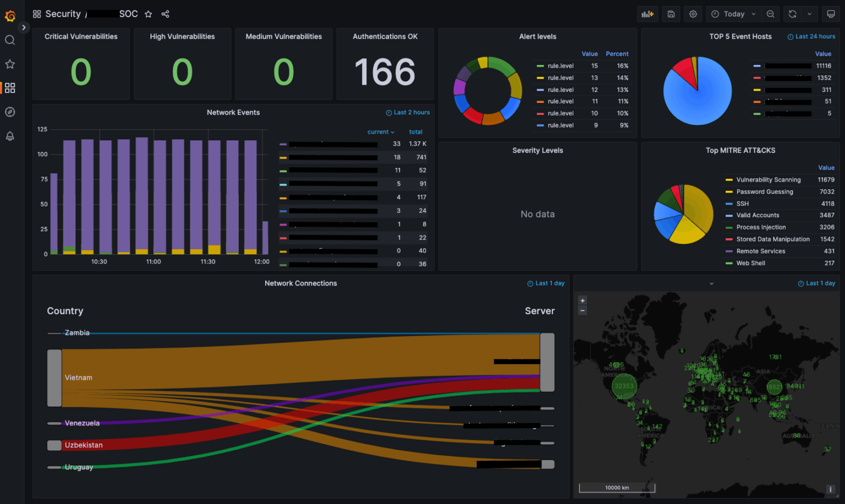Click the Add panel toolbar icon
The height and width of the screenshot is (504, 845).
pos(648,14)
